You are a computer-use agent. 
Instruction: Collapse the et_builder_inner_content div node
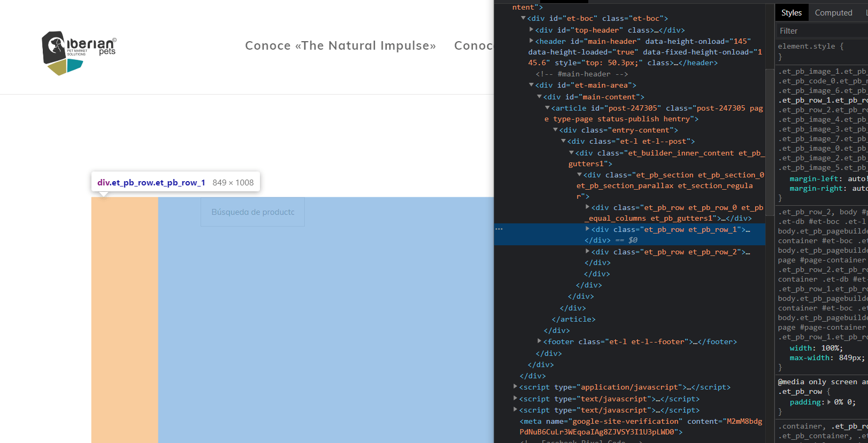571,153
